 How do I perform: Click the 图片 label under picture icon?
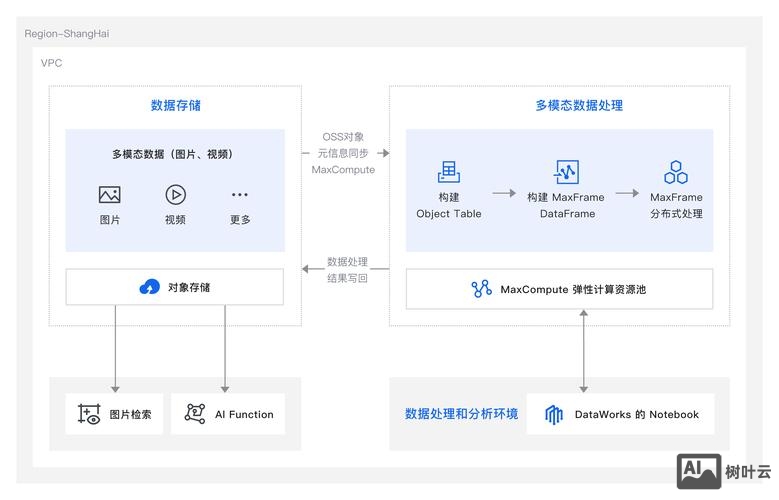point(110,220)
